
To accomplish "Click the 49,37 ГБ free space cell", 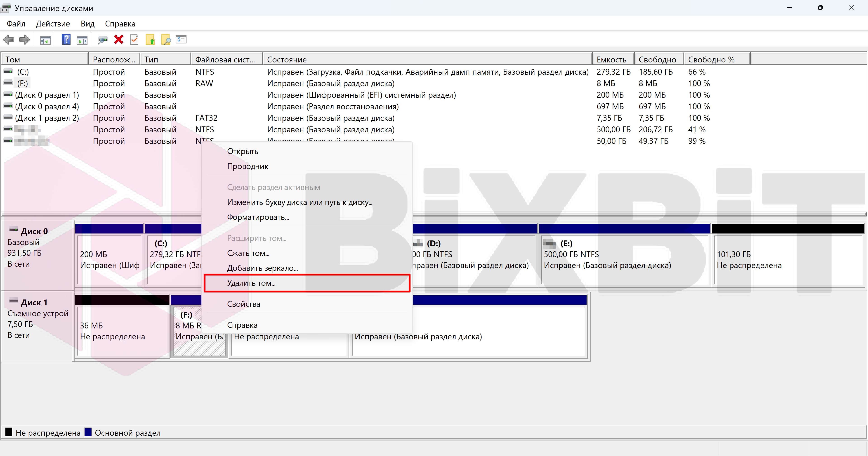I will (654, 141).
